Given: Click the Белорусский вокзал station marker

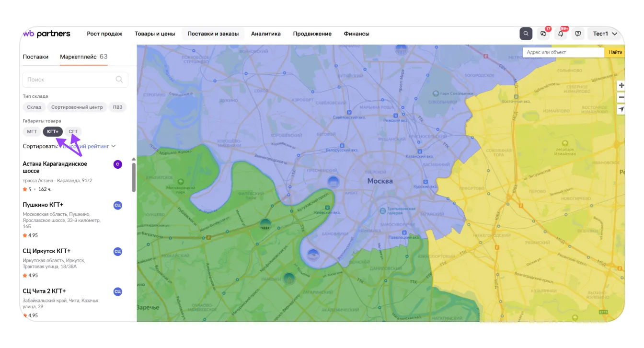Looking at the screenshot, I should click(x=342, y=145).
